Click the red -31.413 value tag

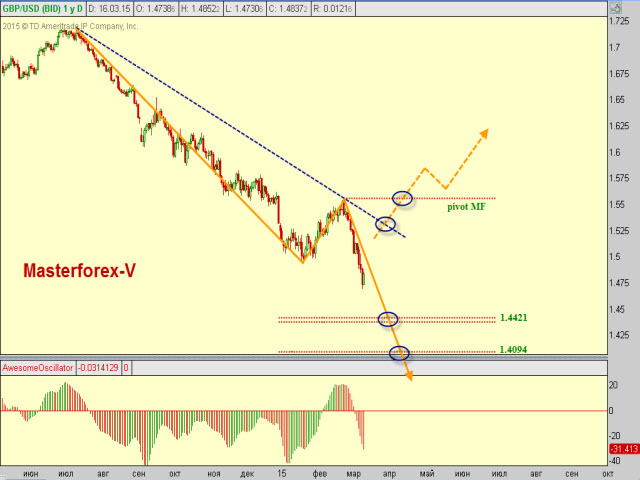click(x=624, y=449)
